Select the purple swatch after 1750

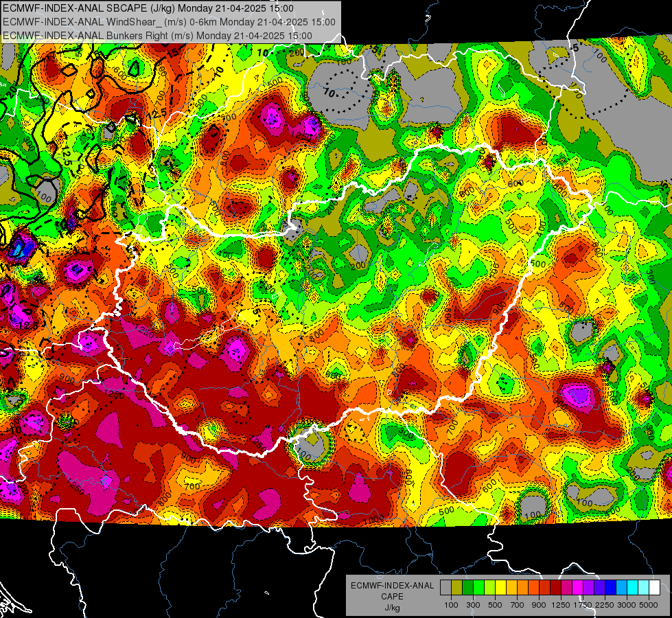pos(588,587)
